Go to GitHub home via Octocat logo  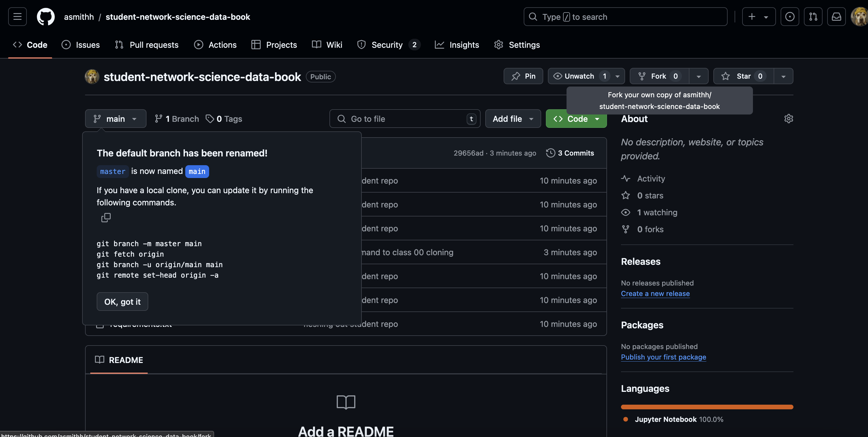point(45,17)
